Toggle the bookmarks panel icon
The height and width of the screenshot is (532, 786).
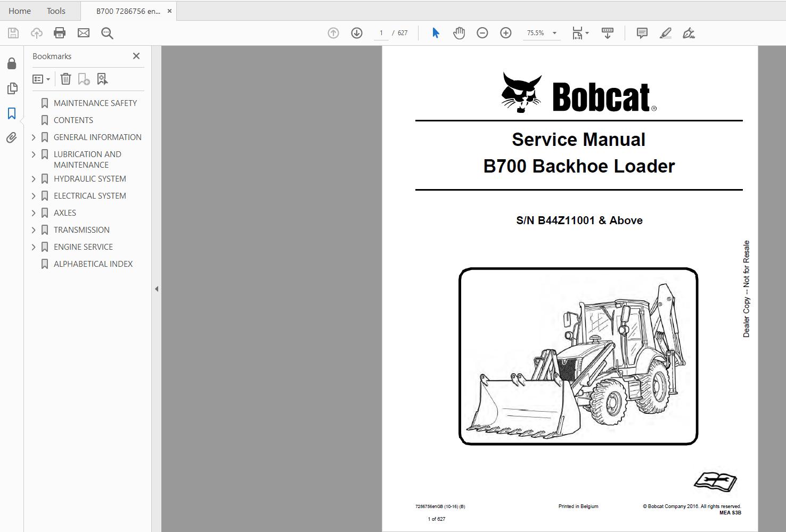click(12, 113)
